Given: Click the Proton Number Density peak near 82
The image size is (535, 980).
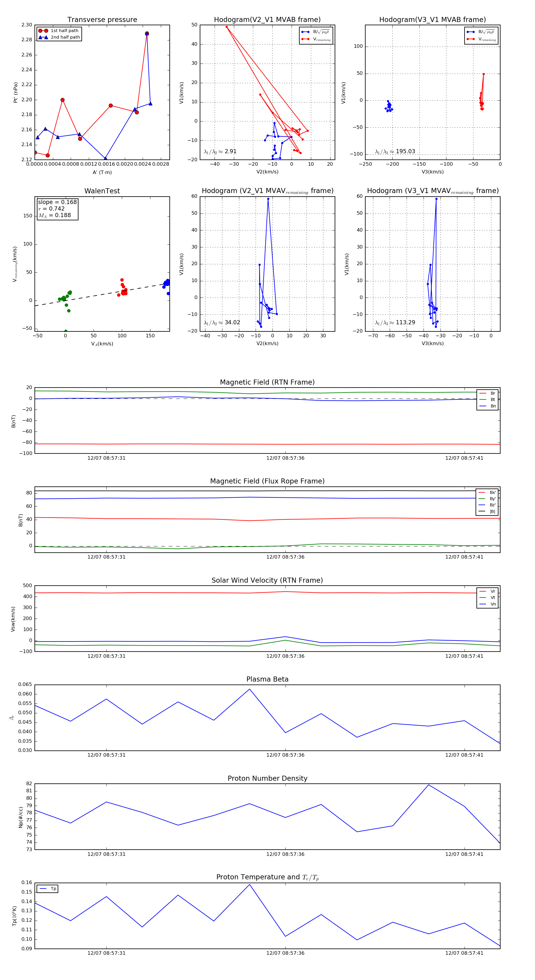Looking at the screenshot, I should click(429, 785).
